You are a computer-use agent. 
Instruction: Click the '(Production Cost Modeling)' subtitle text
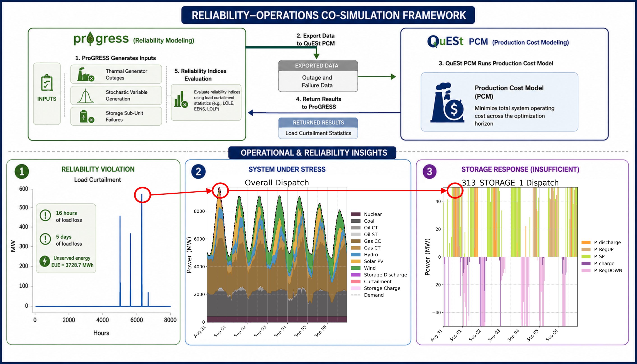click(531, 42)
